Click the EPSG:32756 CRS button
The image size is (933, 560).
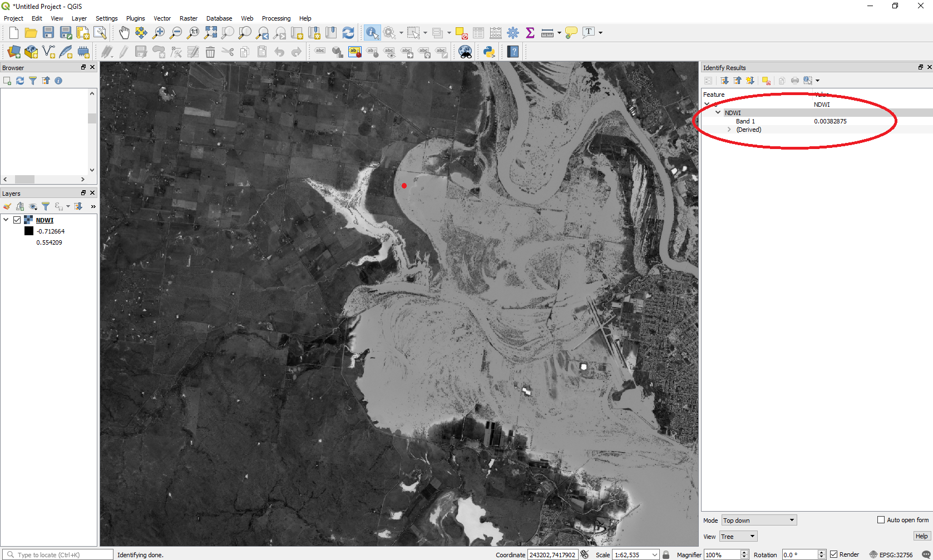tap(891, 554)
